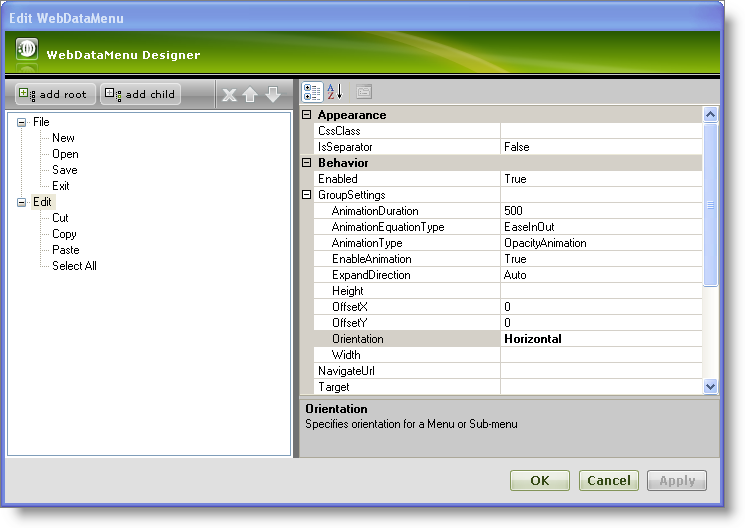Collapse the Appearance category
The image size is (745, 528).
pos(307,115)
